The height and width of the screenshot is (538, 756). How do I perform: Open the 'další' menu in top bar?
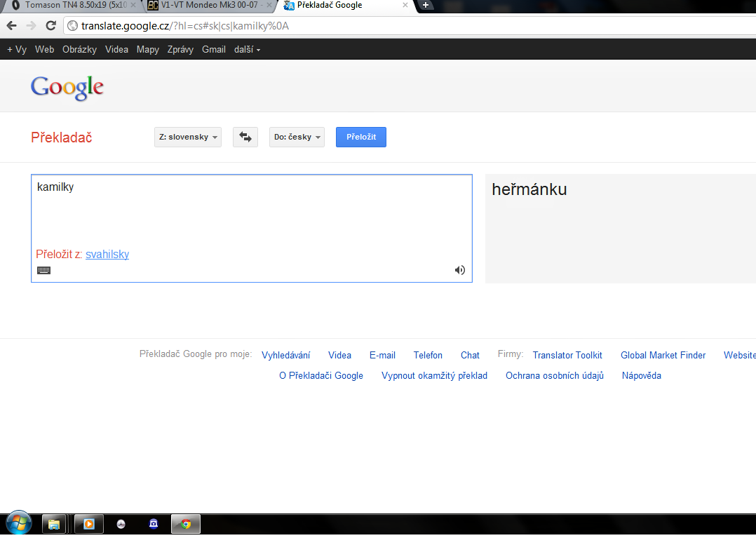[x=247, y=50]
